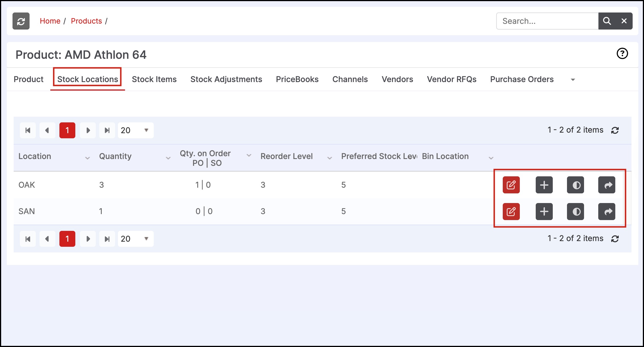Click the 'Product: AMD Athlon 64' heading
Screen dimensions: 644x347
[81, 55]
